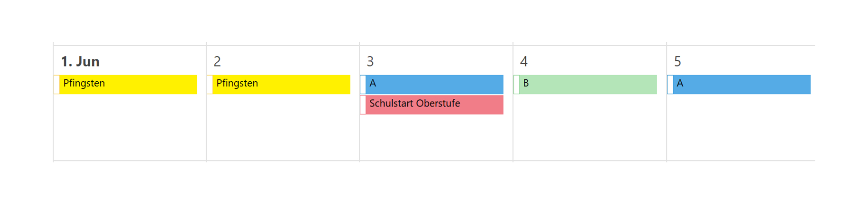Screen dimensions: 868x205
Task: Open the green B event on day 4
Action: point(587,84)
